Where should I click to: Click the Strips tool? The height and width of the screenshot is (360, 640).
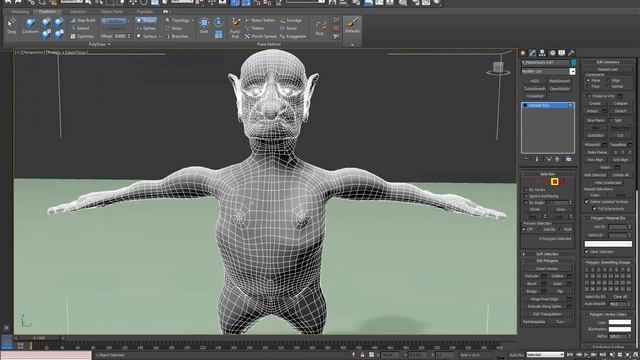pos(174,28)
